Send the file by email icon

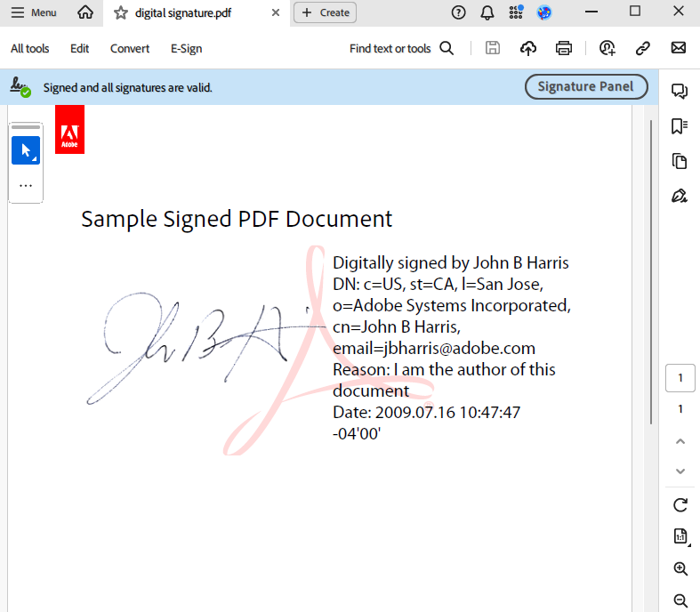tap(678, 48)
